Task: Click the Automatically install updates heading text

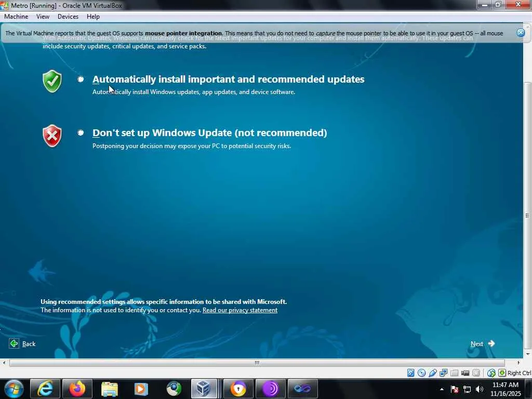Action: coord(229,79)
